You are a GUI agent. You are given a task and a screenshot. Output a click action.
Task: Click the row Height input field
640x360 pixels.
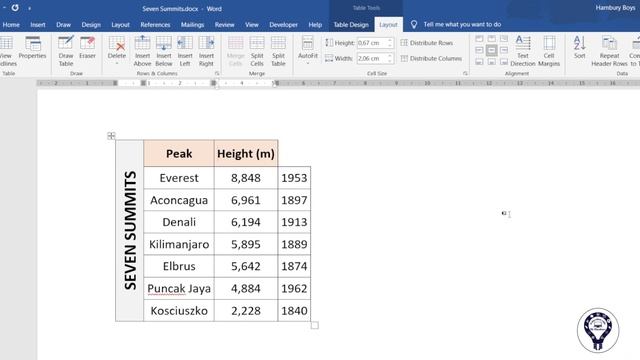point(371,43)
